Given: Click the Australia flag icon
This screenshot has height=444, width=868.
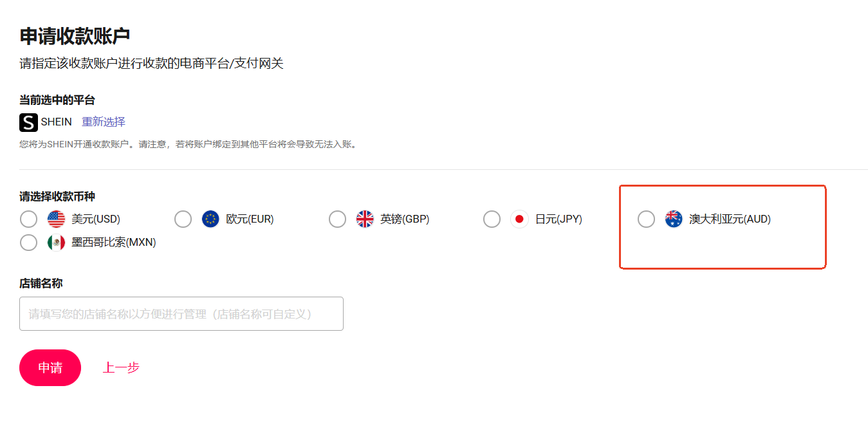Looking at the screenshot, I should [x=674, y=219].
